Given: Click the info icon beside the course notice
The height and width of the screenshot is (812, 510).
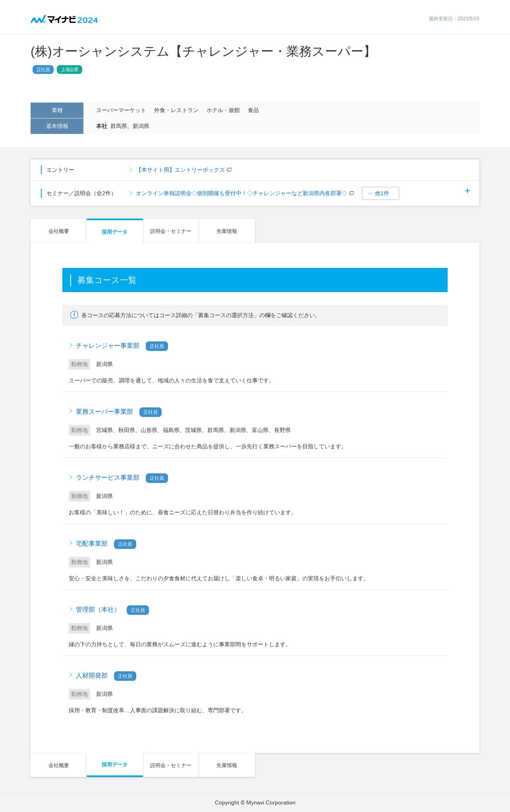Looking at the screenshot, I should point(74,315).
